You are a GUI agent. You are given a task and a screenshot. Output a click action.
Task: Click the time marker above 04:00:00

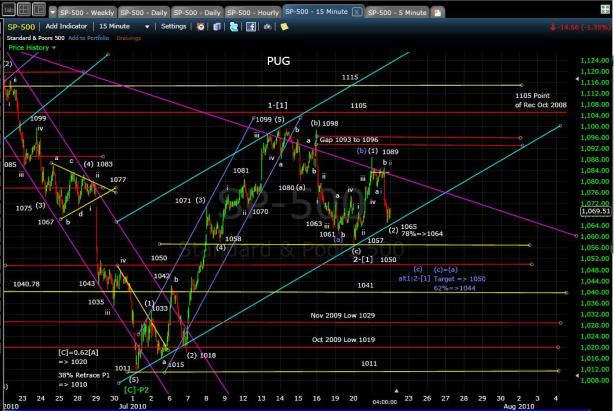click(x=396, y=391)
